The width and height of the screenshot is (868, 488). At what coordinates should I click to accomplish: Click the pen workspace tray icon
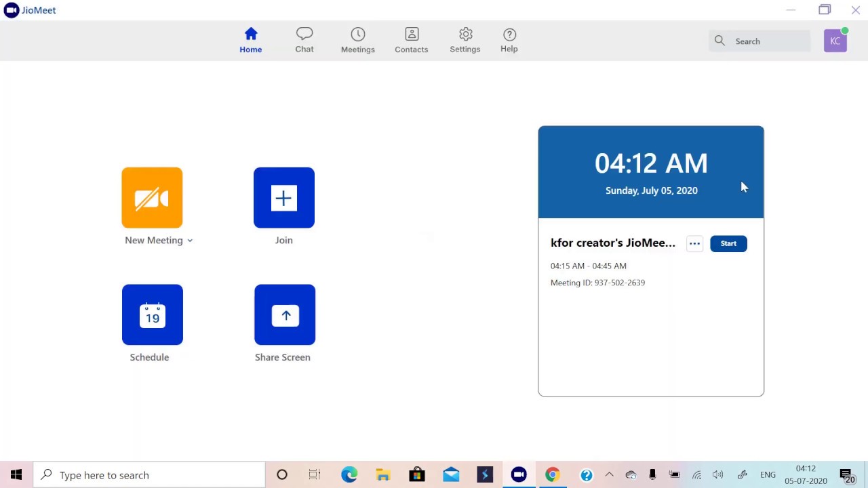(x=743, y=475)
